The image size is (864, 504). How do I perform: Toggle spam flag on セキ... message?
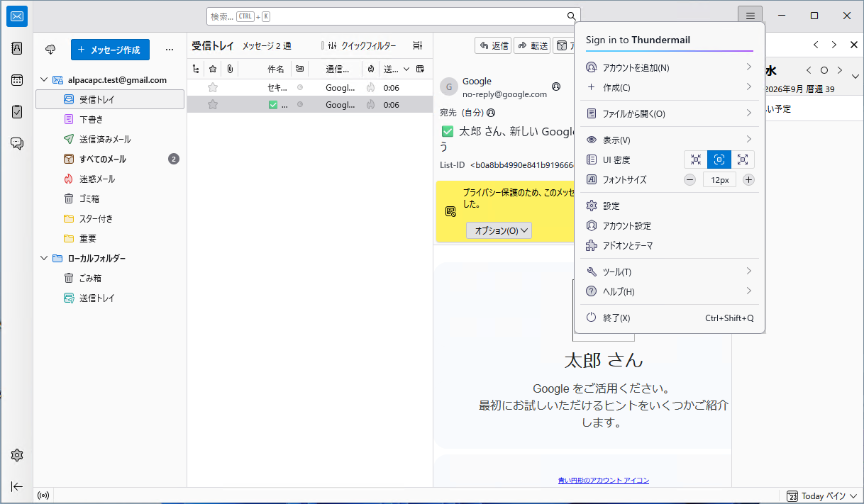tap(370, 88)
